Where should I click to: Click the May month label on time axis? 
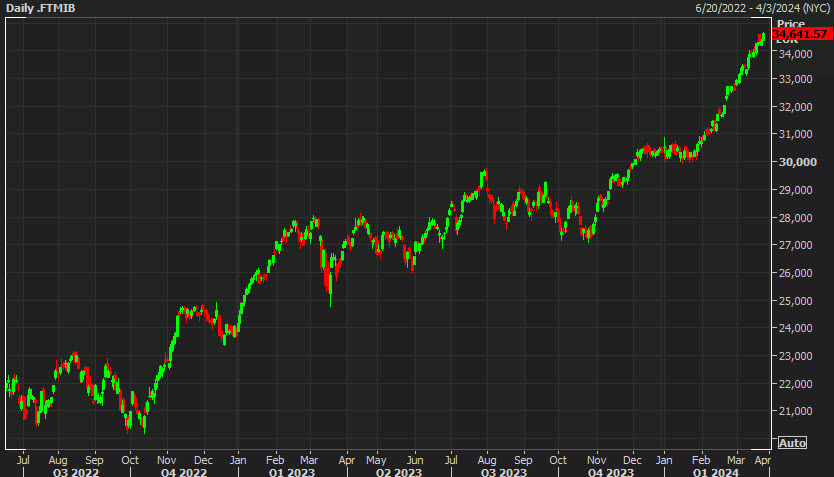click(x=376, y=460)
